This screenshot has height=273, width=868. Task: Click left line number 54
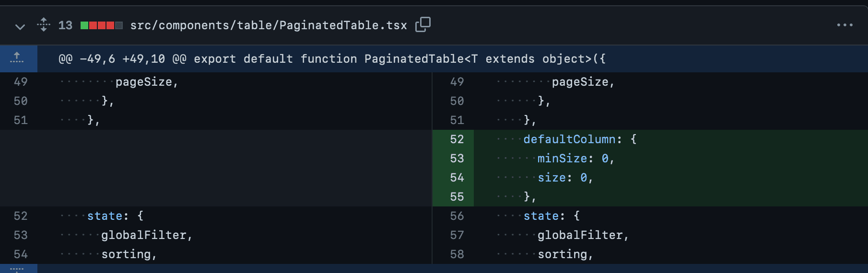coord(21,254)
